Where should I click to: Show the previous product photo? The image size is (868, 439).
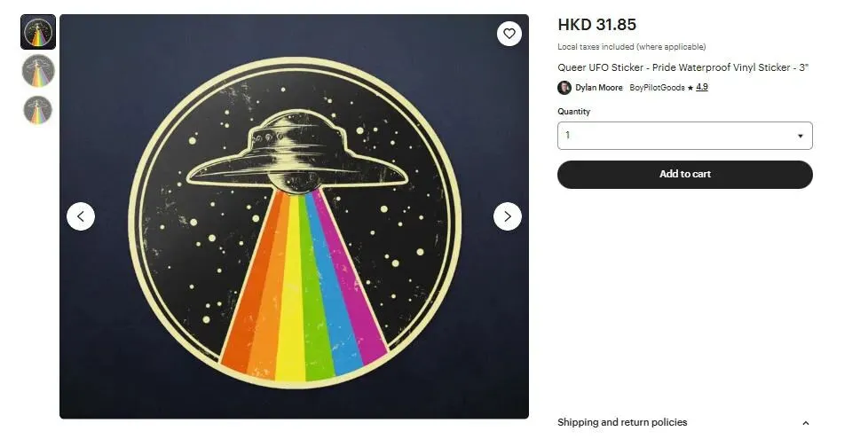(81, 216)
